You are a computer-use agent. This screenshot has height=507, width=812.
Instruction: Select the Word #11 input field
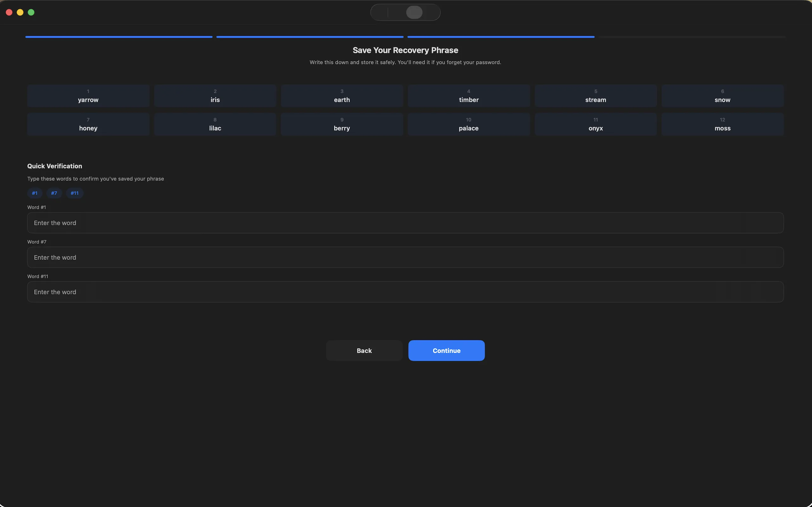(405, 292)
